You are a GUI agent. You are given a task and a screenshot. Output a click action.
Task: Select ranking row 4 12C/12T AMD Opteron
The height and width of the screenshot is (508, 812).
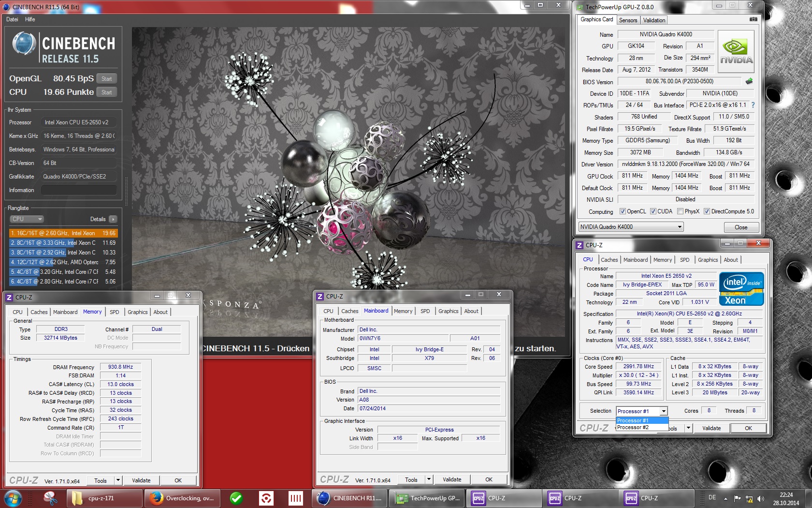point(63,262)
